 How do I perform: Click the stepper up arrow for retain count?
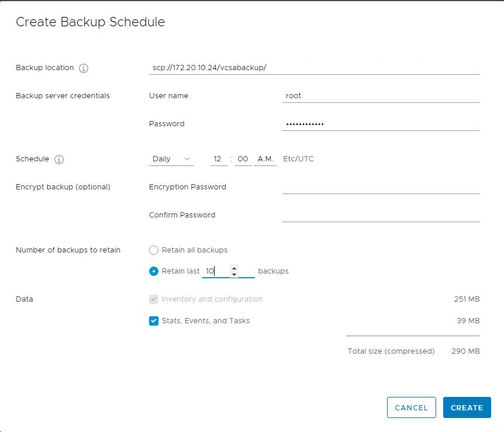234,268
